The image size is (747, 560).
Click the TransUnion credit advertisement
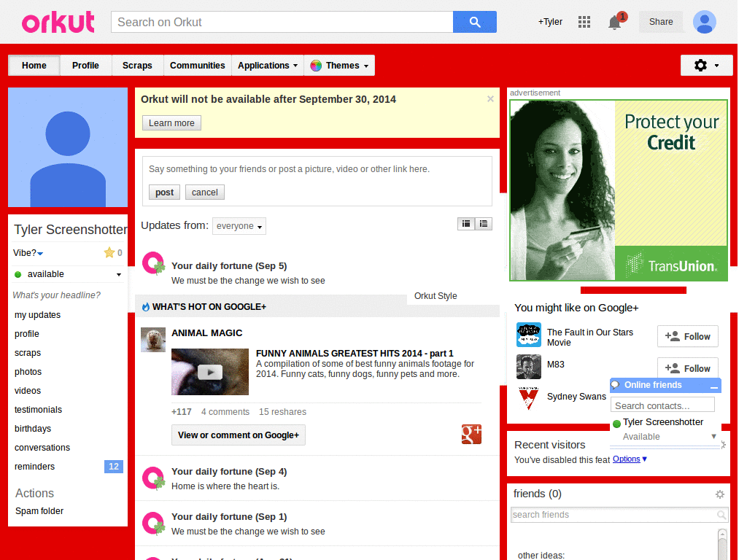coord(619,190)
